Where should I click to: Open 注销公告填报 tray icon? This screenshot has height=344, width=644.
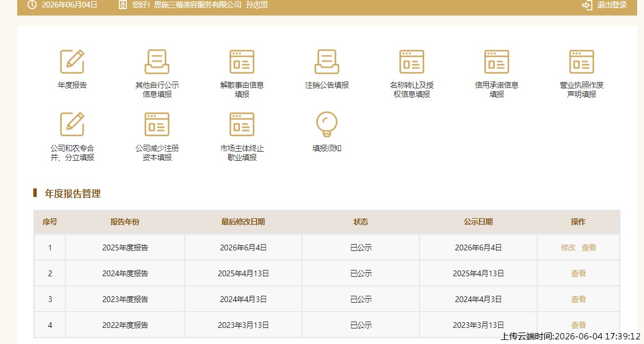(327, 61)
